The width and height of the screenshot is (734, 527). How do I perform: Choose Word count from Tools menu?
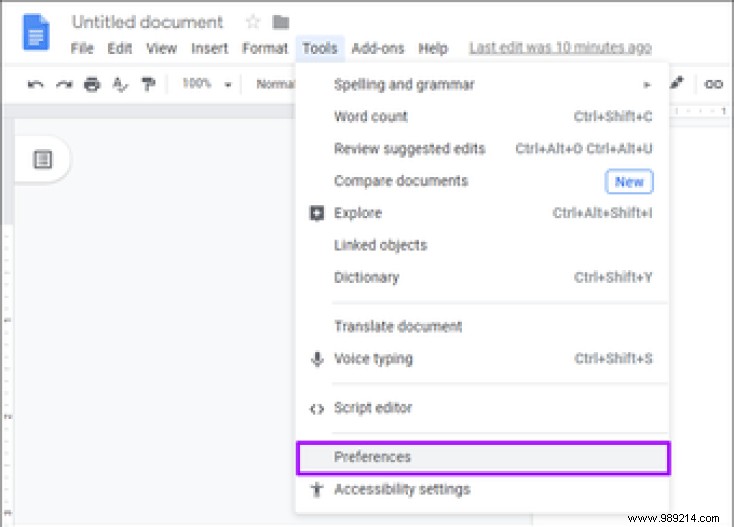pyautogui.click(x=483, y=117)
